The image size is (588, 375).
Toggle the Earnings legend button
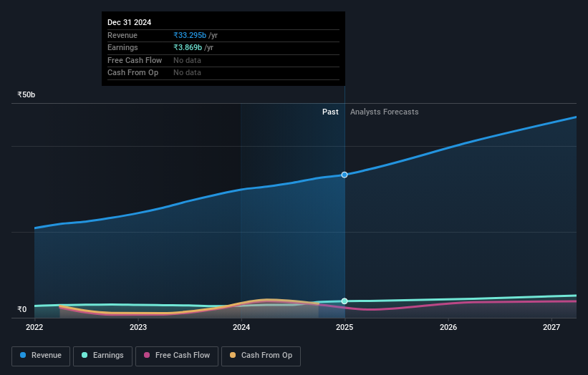coord(102,356)
